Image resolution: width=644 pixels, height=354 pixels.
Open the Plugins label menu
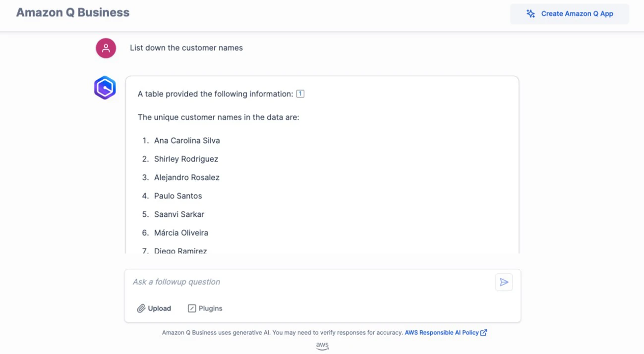click(x=210, y=308)
